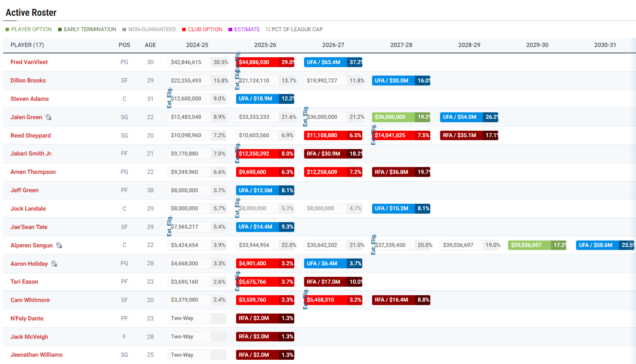Click Jalen Green's $36,000,000 player option cell

pos(401,117)
